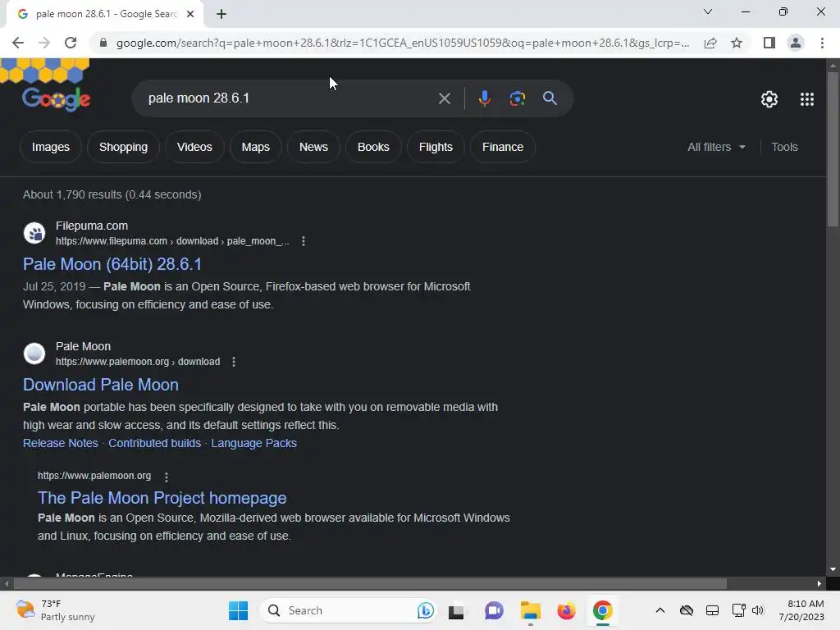This screenshot has width=840, height=630.
Task: Open the browser side panel
Action: pos(769,43)
